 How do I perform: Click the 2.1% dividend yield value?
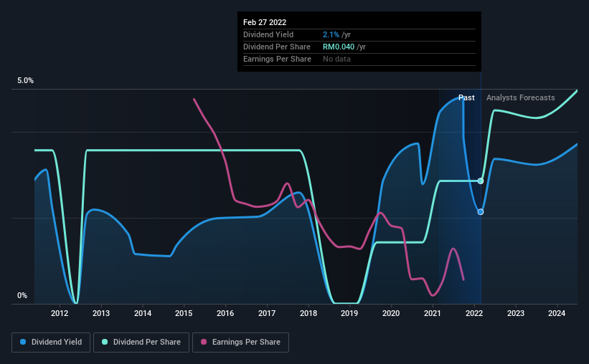(x=331, y=34)
